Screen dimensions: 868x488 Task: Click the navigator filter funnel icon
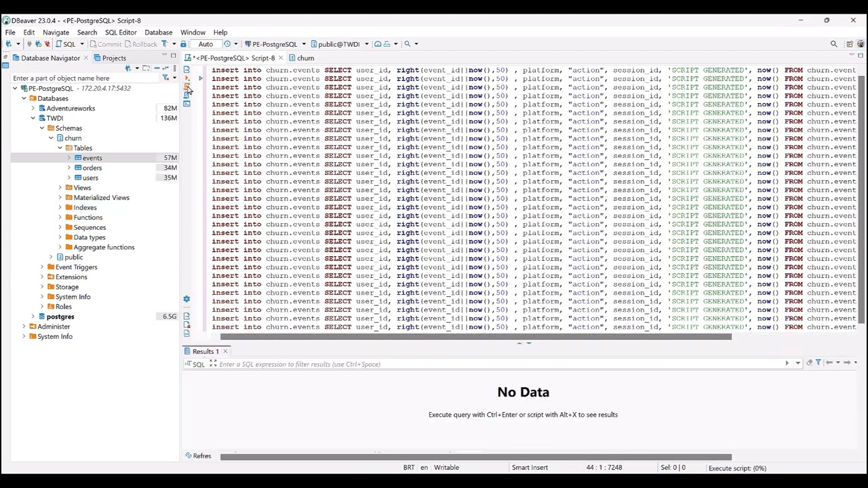(165, 78)
